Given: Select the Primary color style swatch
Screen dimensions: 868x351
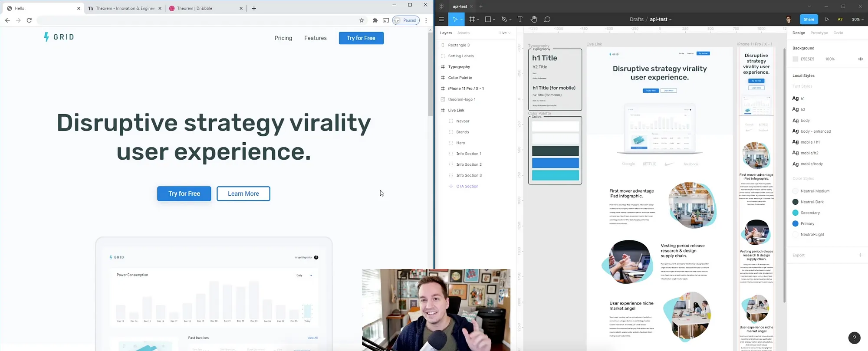Looking at the screenshot, I should [x=795, y=223].
